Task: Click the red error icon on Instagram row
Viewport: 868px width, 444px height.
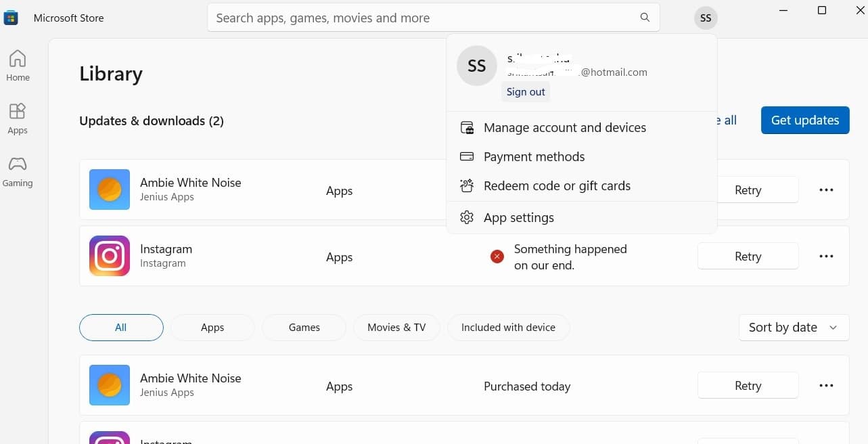Action: [497, 257]
